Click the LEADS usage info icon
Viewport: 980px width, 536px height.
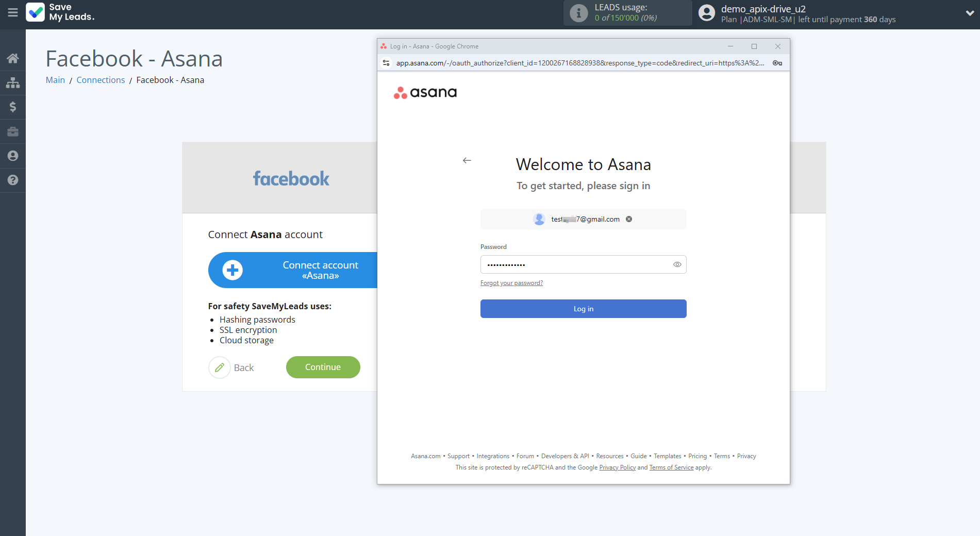(578, 13)
